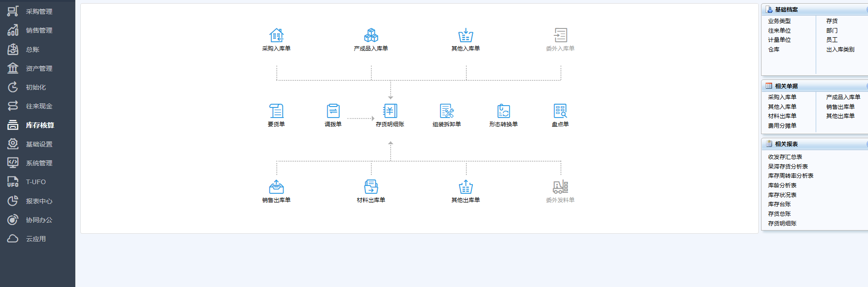Launch the 盘点单 inventory count icon
Viewport: 868px width, 287px height.
point(560,111)
